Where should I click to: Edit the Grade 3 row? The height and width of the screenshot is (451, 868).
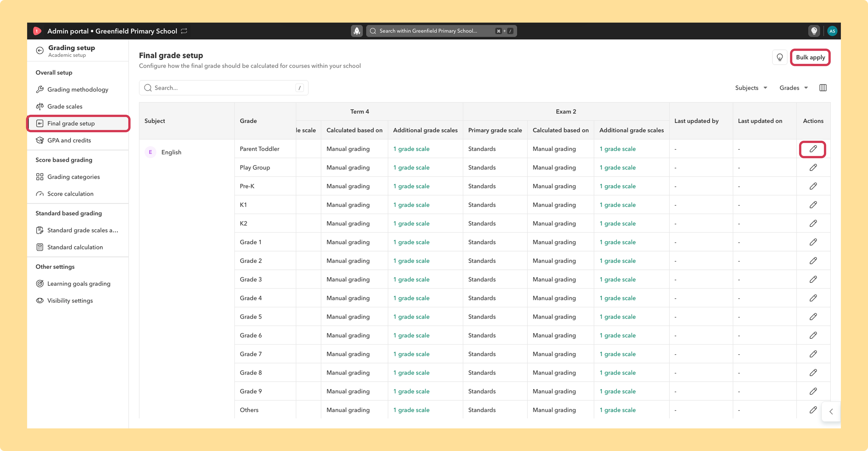[813, 279]
